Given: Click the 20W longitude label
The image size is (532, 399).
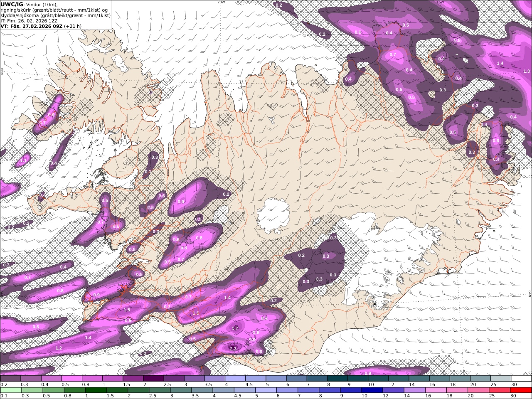Looking at the screenshot, I should [221, 2].
